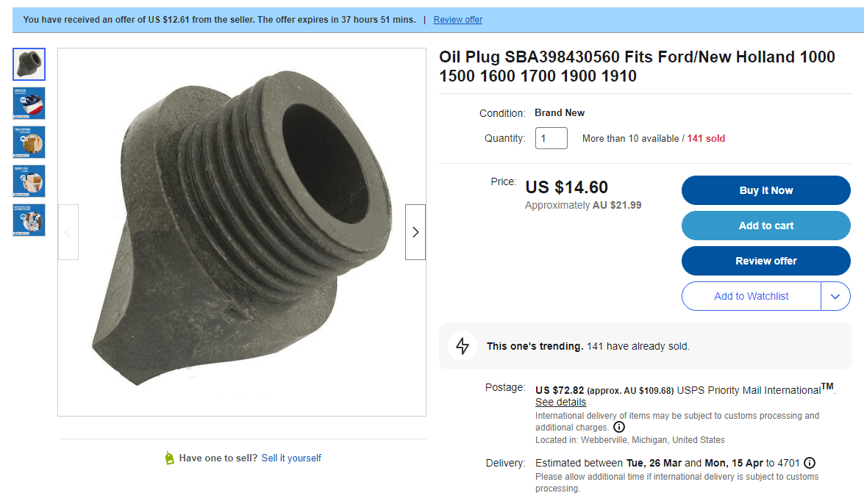Add item to Watchlist

pyautogui.click(x=751, y=296)
